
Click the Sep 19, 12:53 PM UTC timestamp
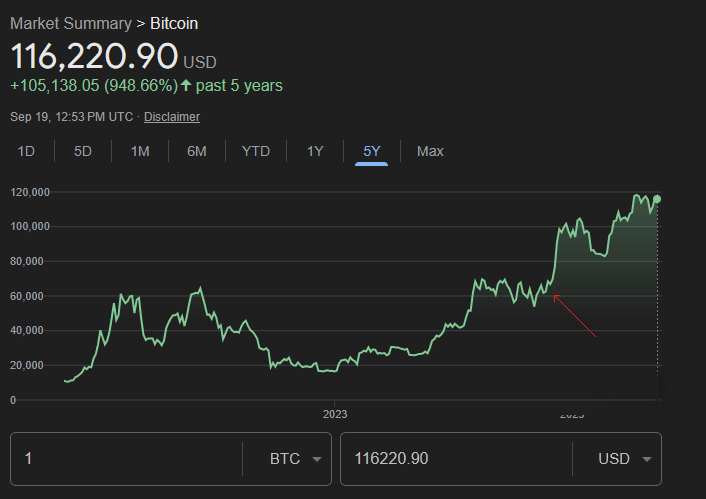coord(72,117)
